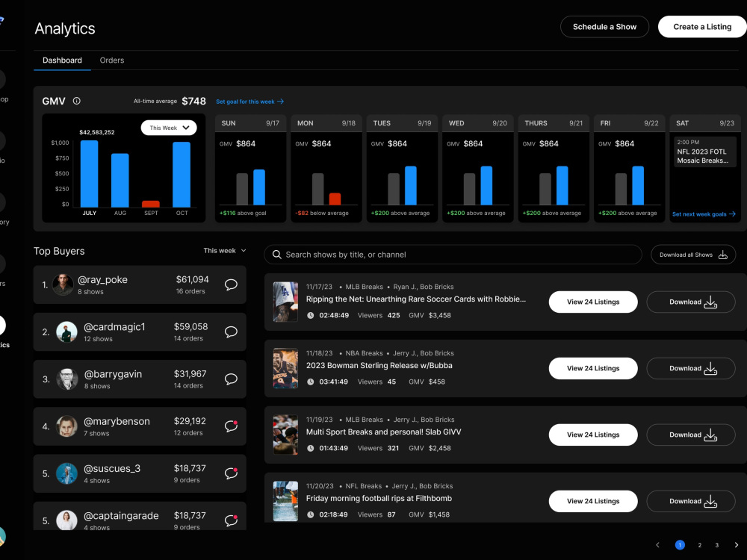Click @captaingarade avatar

66,520
